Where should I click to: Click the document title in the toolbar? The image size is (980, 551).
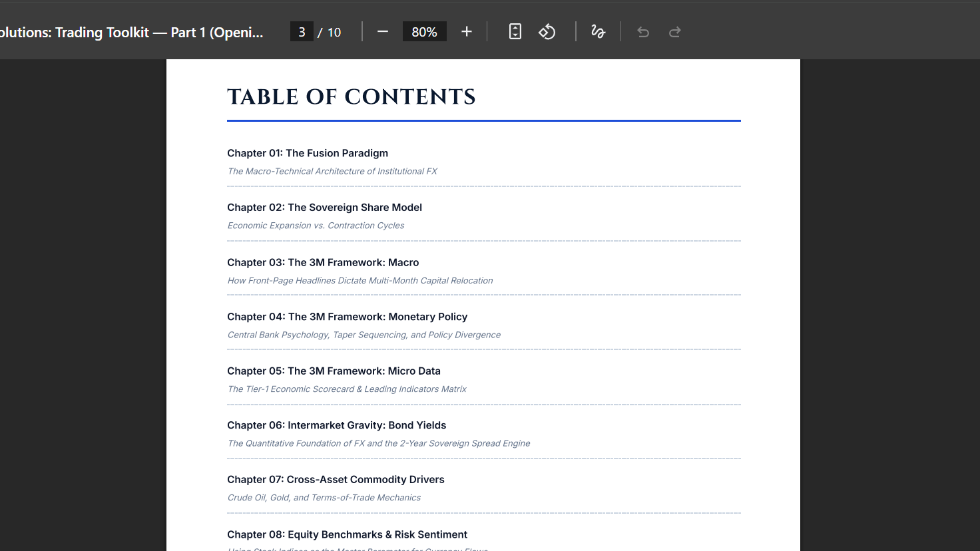click(132, 32)
